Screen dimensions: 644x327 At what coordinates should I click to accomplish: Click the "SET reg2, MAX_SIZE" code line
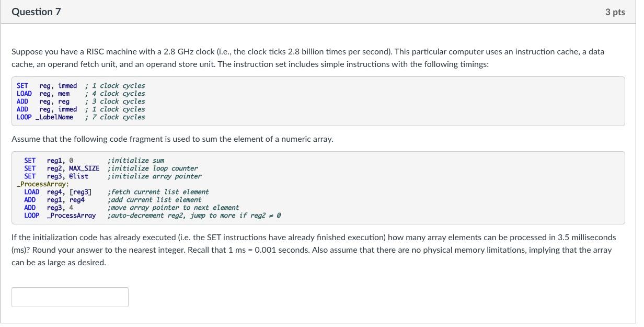(61, 168)
